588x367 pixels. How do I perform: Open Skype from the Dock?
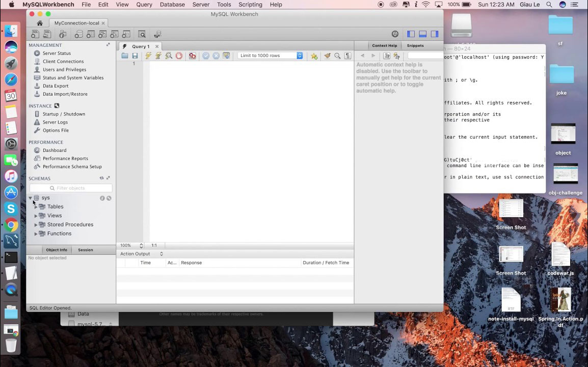pos(11,208)
